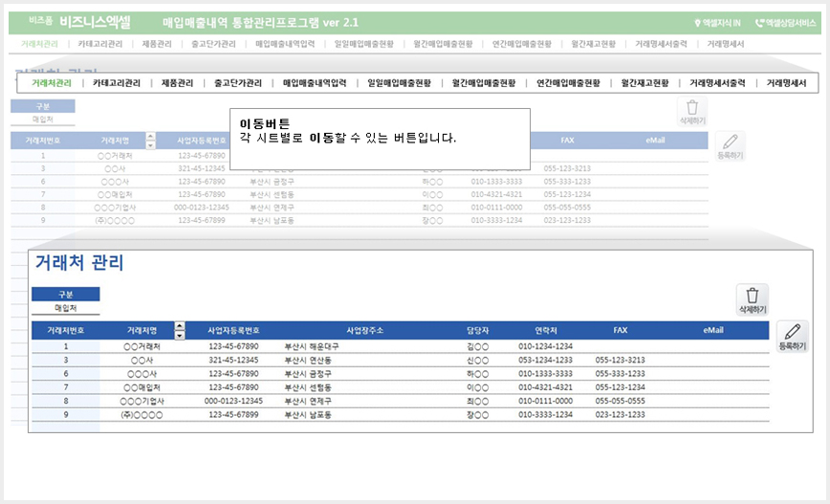Screen dimensions: 830x504
Task: Open 엑셀상담서비스 phone link in the green header
Action: click(x=785, y=23)
